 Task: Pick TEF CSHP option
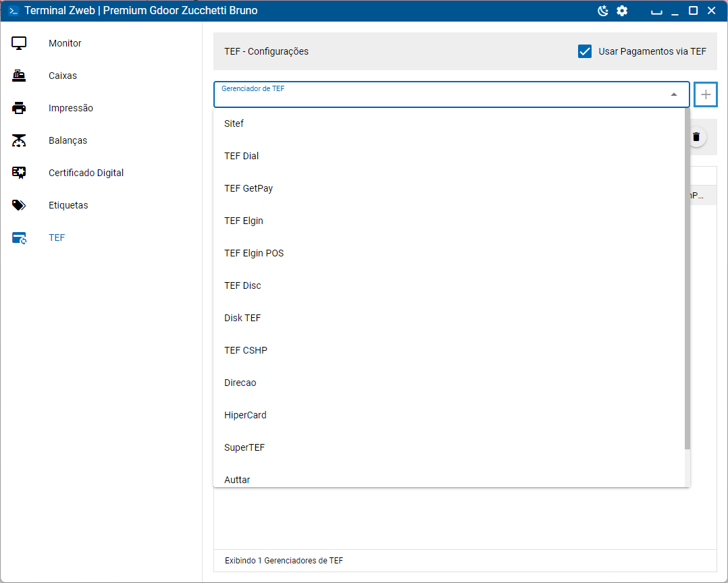point(449,351)
